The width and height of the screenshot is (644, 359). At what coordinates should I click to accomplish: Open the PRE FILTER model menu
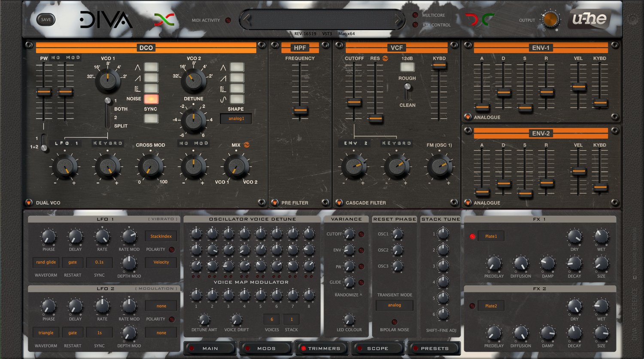click(x=274, y=202)
